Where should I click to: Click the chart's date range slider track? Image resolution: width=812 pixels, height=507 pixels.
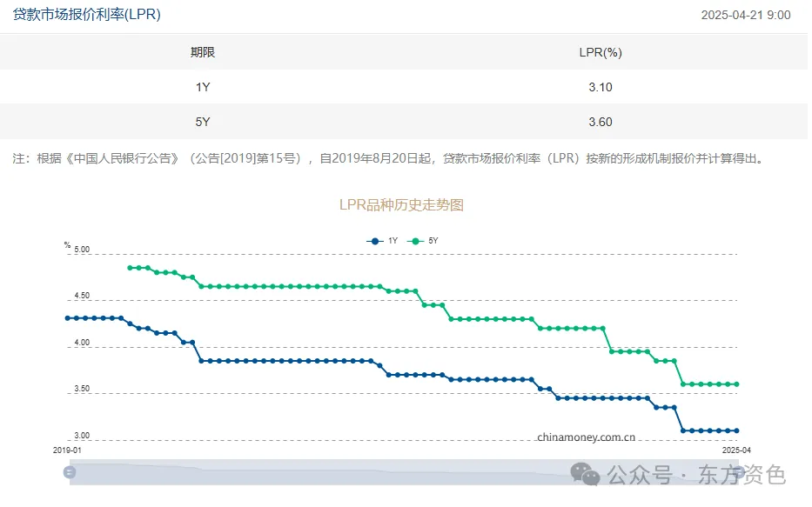(x=404, y=472)
